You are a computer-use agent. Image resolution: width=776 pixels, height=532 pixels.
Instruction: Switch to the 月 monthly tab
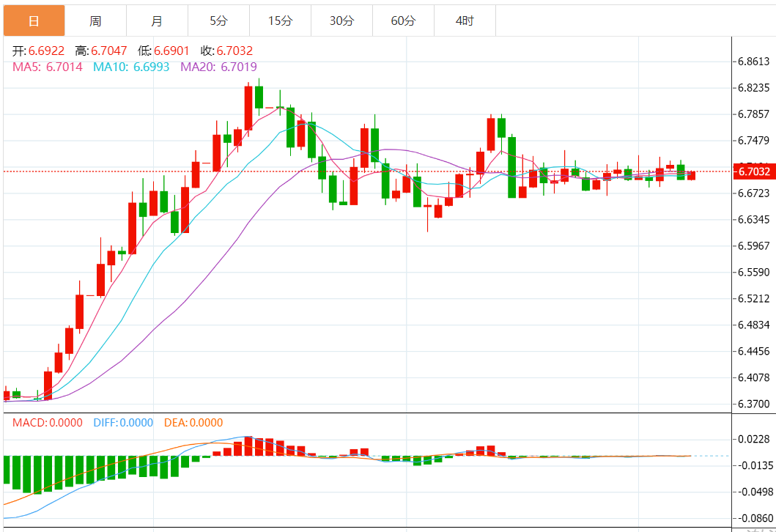[x=157, y=21]
